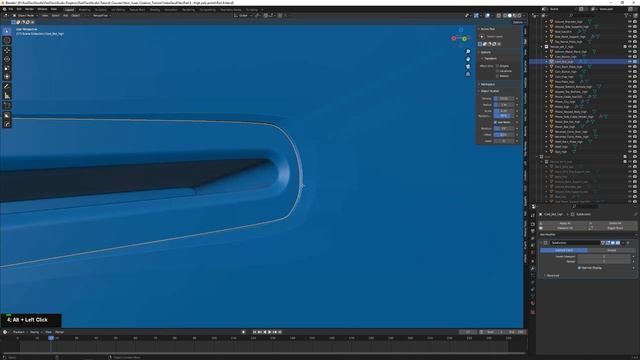Select Simple subdivision type
Image resolution: width=640 pixels, height=360 pixels.
[611, 250]
